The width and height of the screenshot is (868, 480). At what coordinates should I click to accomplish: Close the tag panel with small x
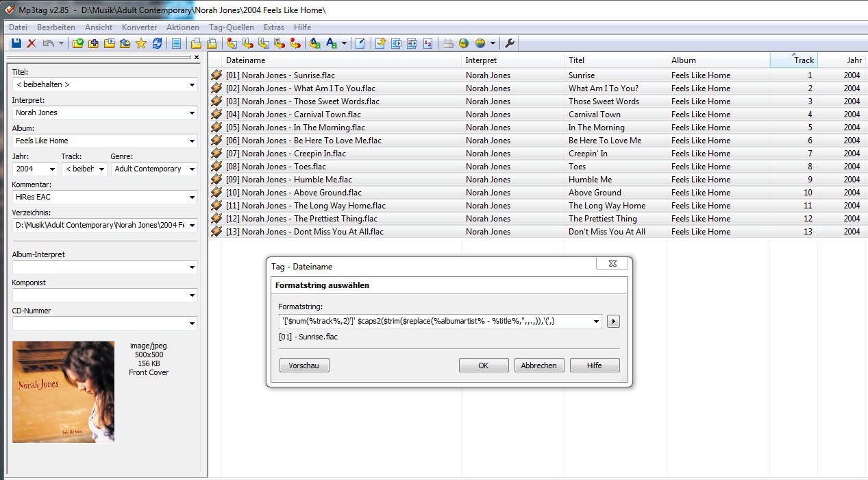197,58
